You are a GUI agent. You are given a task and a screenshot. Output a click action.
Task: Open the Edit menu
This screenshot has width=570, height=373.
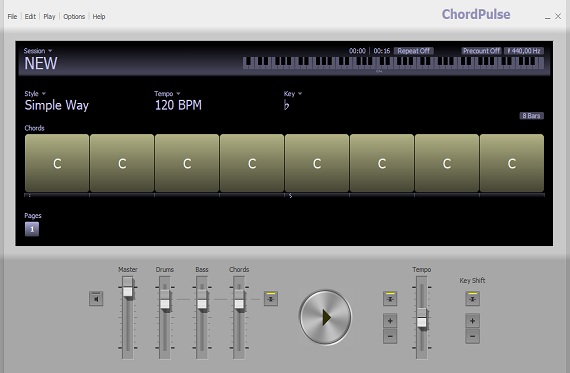(x=30, y=16)
